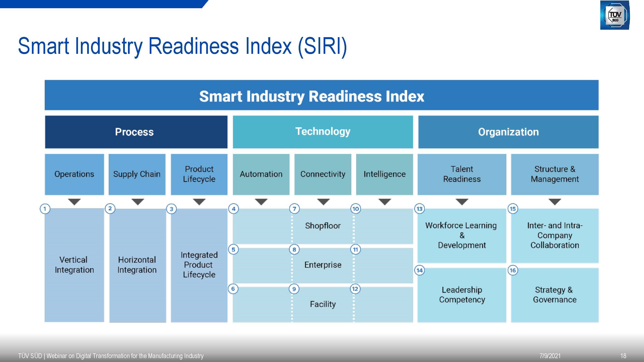Click the Leadership Competency box
The width and height of the screenshot is (644, 362).
pyautogui.click(x=462, y=295)
